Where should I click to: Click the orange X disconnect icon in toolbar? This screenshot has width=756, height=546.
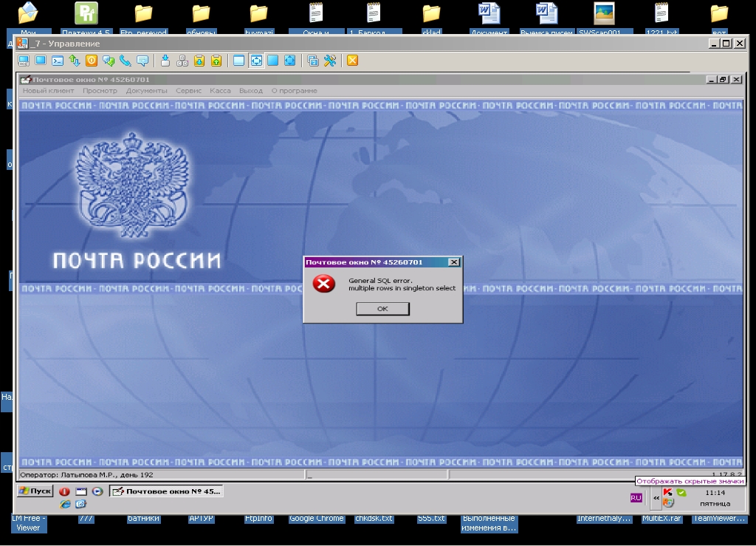click(x=352, y=61)
